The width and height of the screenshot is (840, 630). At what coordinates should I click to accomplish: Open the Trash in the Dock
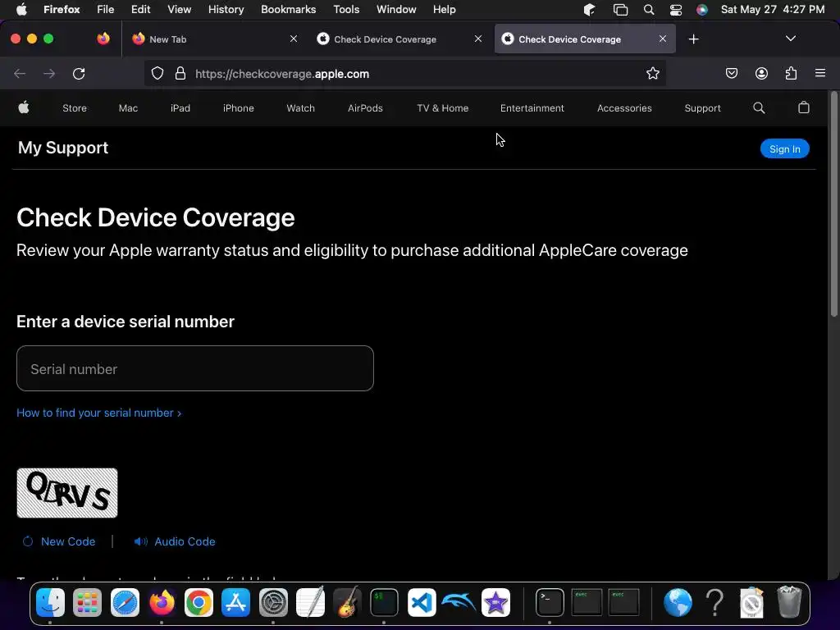tap(789, 602)
